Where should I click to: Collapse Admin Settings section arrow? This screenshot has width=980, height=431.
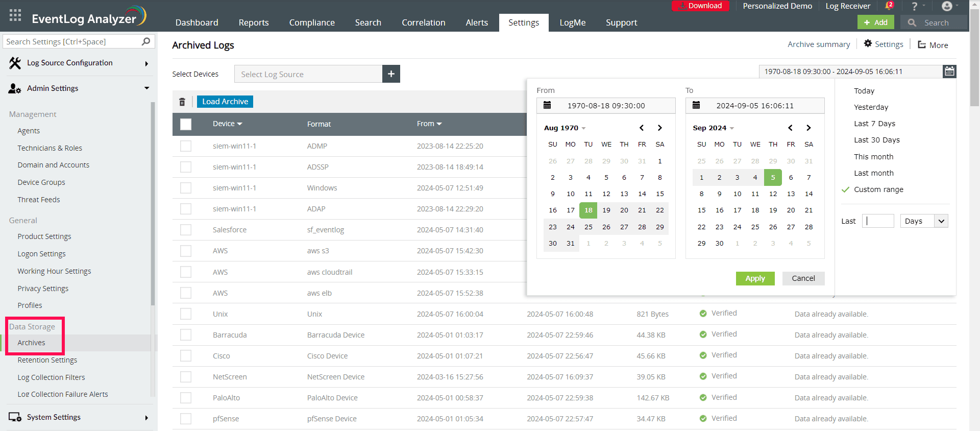tap(147, 88)
